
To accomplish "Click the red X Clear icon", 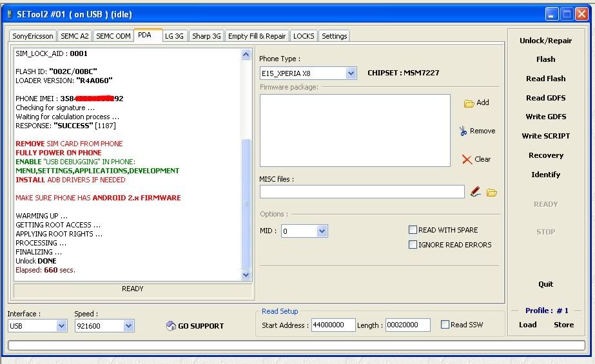I will point(467,160).
